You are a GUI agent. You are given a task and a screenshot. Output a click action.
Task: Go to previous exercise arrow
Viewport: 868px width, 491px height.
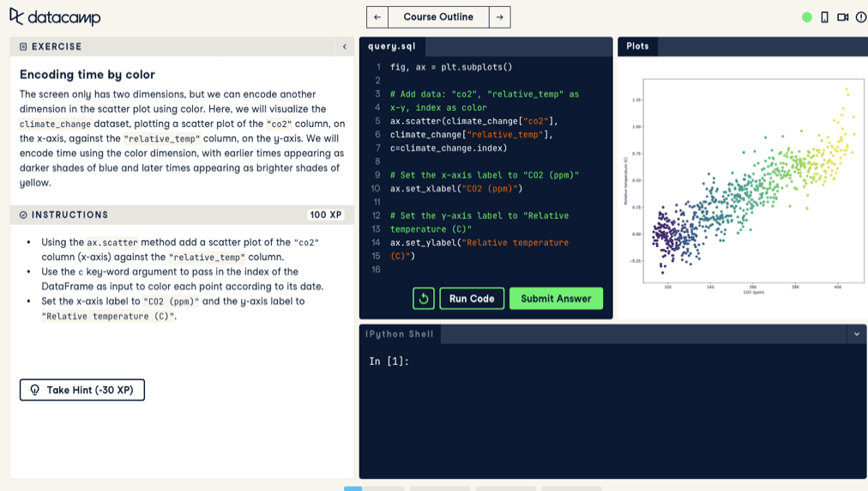[377, 17]
